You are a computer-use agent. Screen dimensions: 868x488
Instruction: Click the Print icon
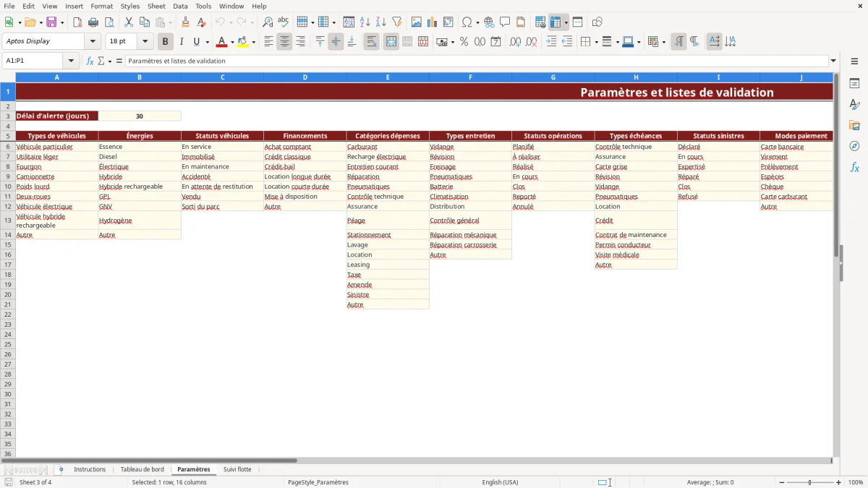click(93, 22)
